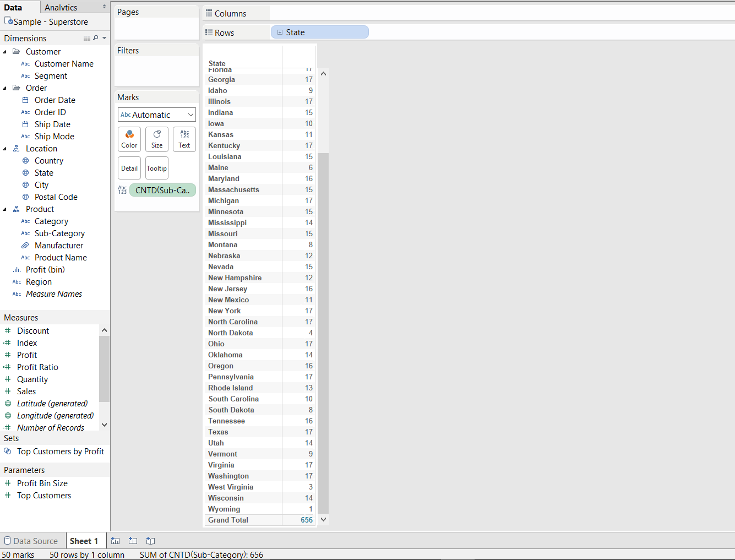Select the Segment dimension

pos(51,75)
